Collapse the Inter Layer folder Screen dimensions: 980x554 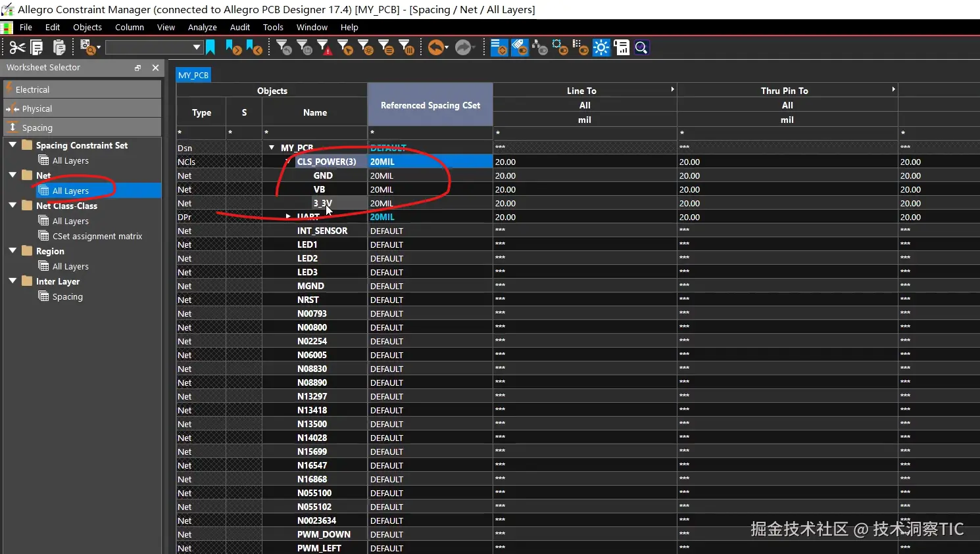tap(12, 281)
